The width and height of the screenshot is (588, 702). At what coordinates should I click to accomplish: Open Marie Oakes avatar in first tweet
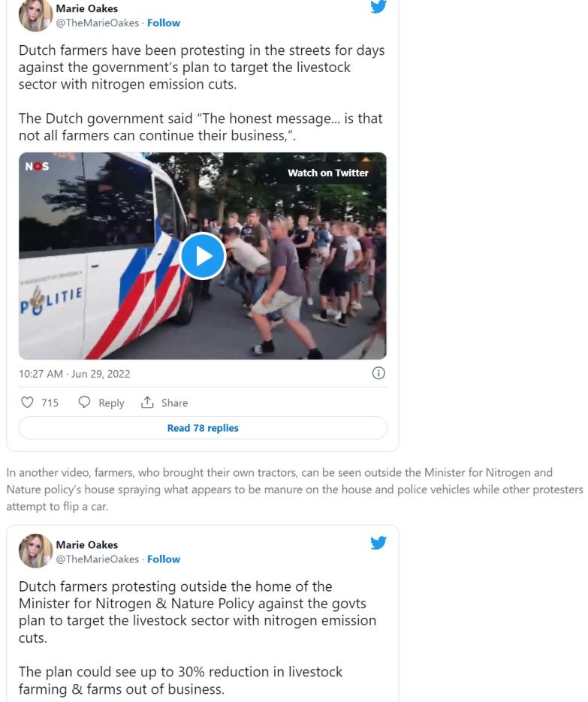pyautogui.click(x=36, y=14)
